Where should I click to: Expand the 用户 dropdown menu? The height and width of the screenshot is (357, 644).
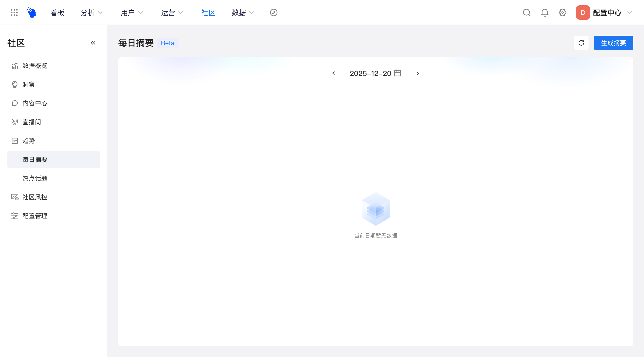coord(132,13)
